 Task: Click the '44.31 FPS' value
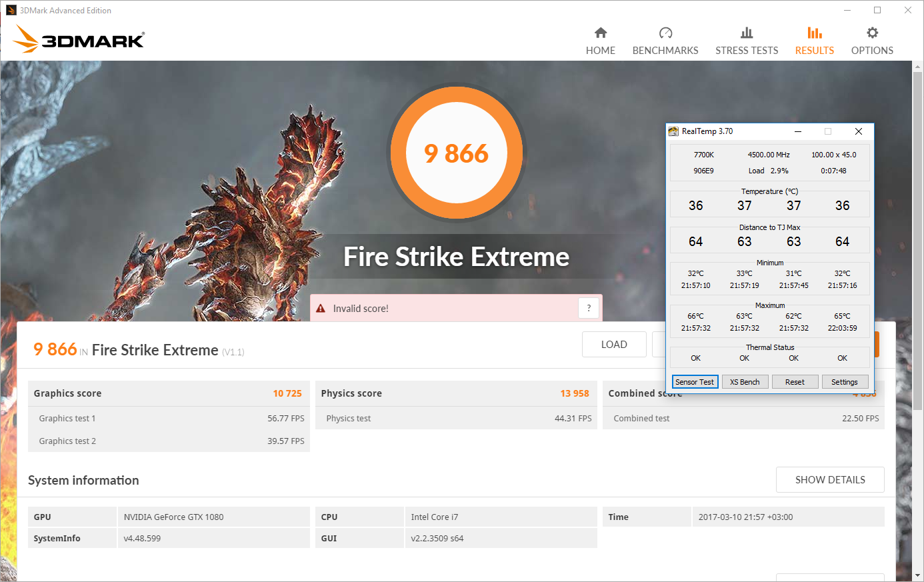(573, 419)
